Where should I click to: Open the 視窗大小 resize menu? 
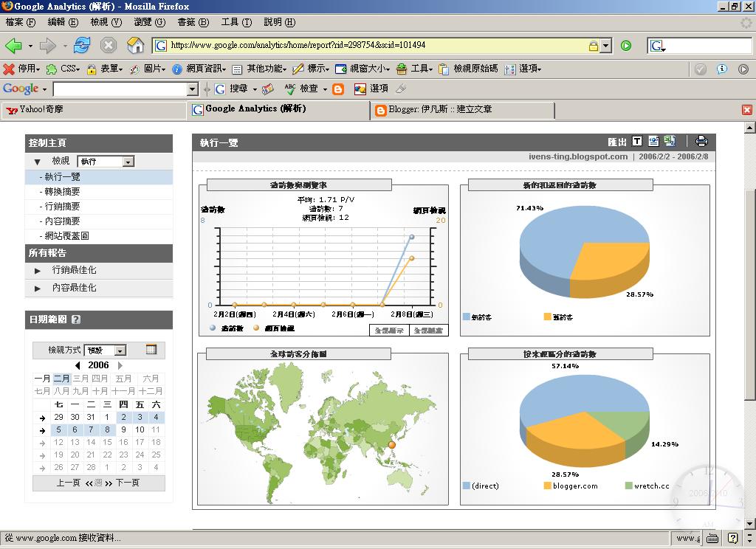tap(362, 69)
